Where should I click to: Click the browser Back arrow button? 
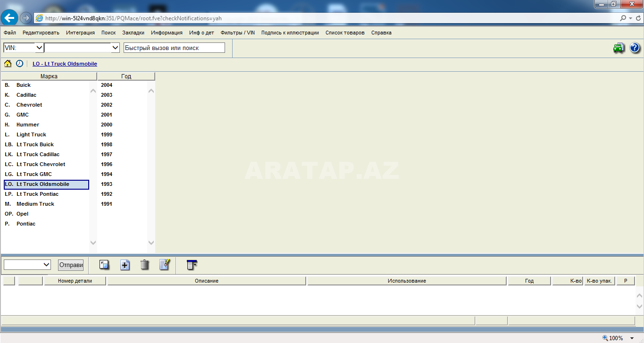coord(9,18)
